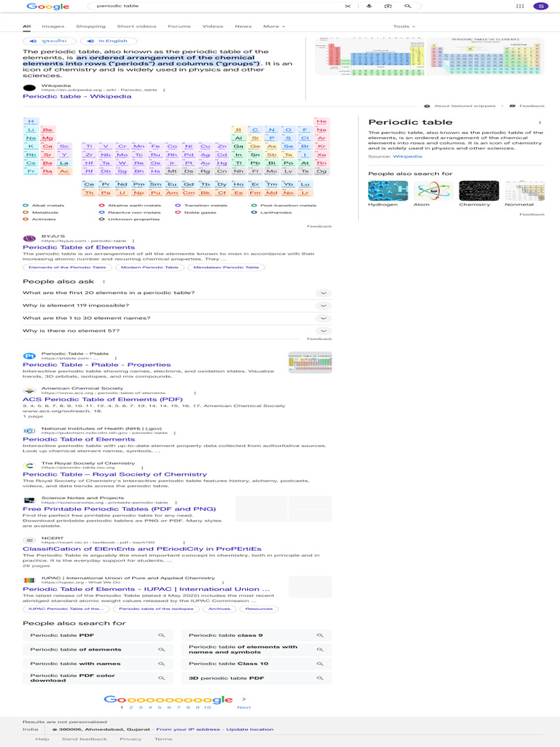560x747 pixels.
Task: Click the next page arrow above Next
Action: click(244, 699)
